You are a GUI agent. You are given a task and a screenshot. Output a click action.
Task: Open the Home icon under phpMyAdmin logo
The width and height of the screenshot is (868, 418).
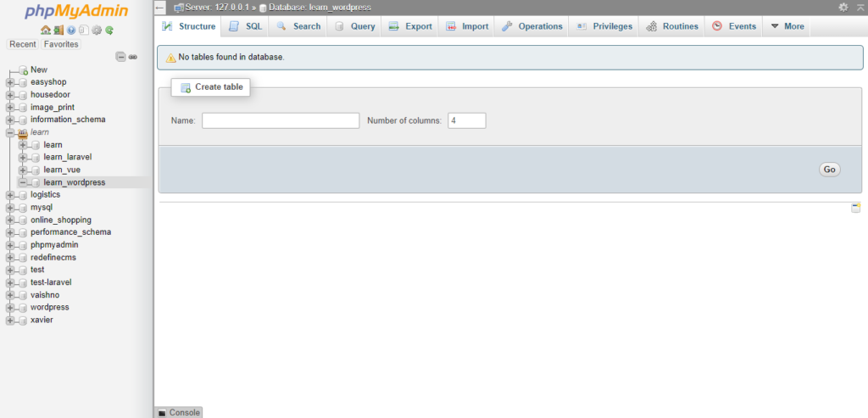coord(46,31)
